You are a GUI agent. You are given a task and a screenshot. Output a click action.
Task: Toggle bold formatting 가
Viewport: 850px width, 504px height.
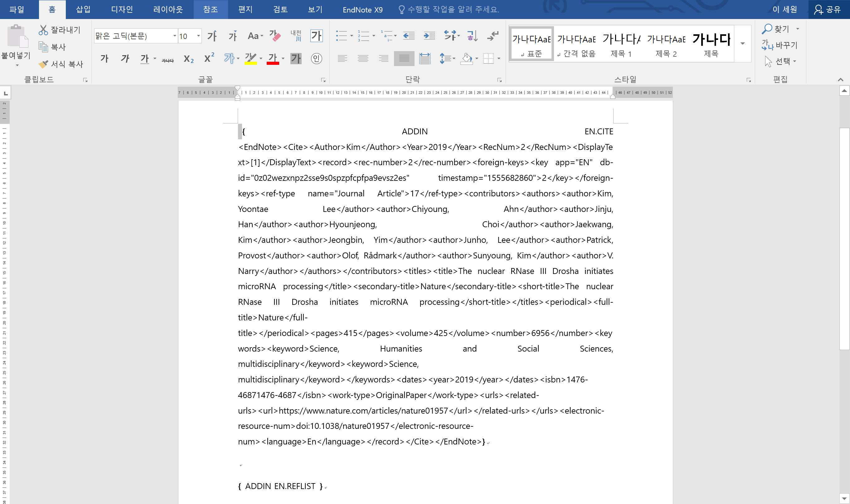(104, 58)
